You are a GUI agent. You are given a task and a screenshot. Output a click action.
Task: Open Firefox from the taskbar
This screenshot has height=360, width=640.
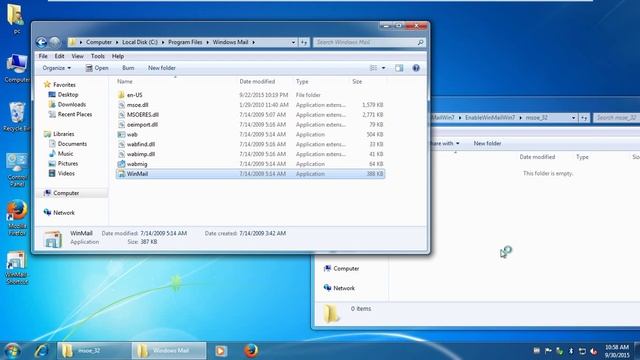251,351
